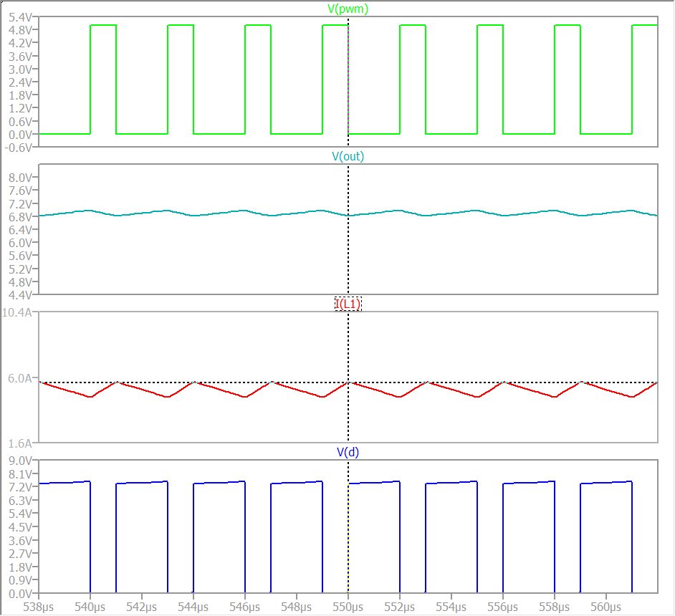Image resolution: width=675 pixels, height=616 pixels.
Task: Select the 2.7V tick on V(d) axis
Action: (x=20, y=554)
